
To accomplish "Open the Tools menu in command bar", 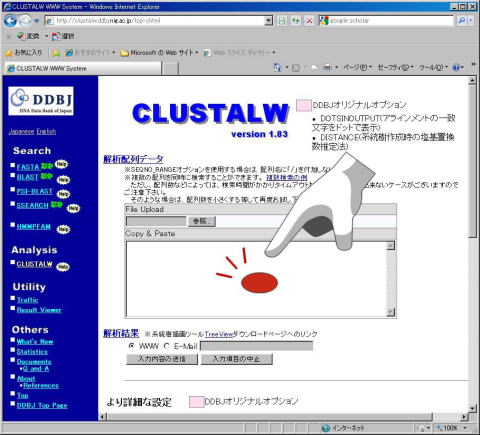I will (433, 67).
